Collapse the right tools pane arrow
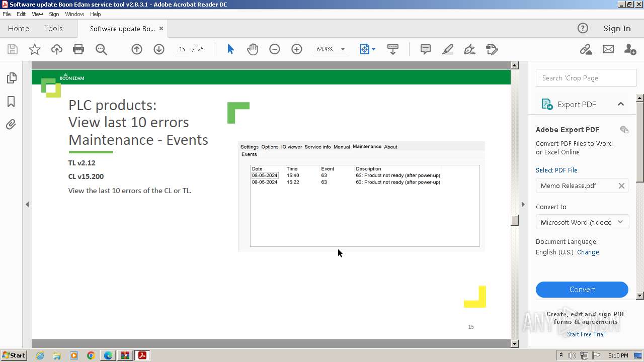 (523, 204)
